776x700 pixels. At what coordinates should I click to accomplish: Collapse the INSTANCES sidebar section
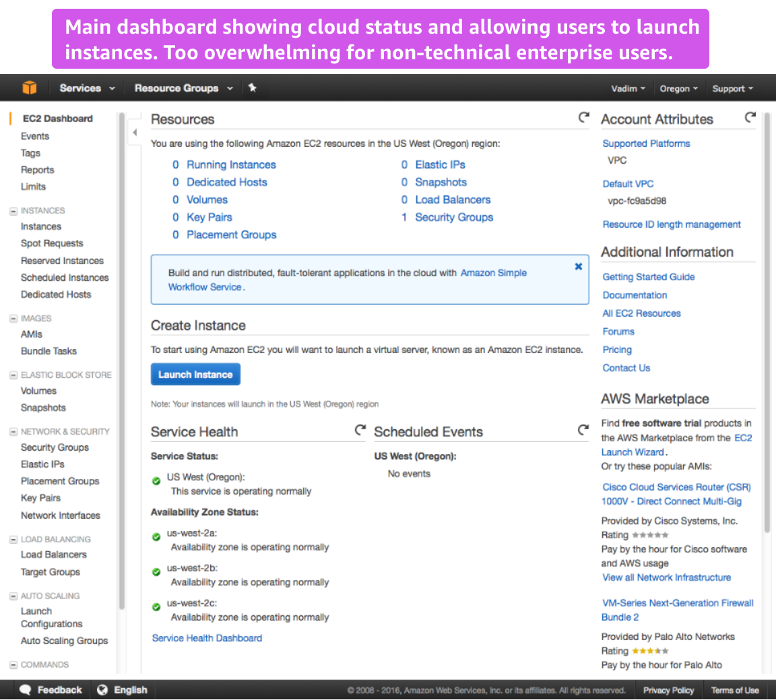click(x=13, y=211)
